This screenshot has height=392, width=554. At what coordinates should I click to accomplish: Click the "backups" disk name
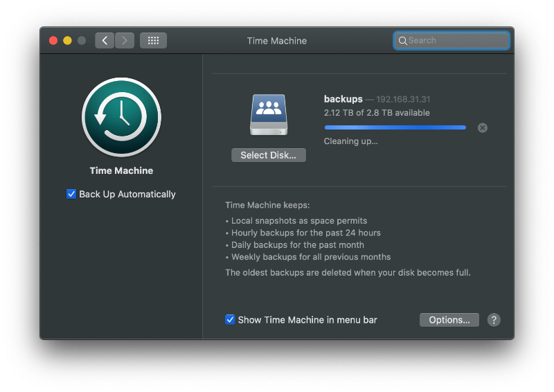[x=343, y=99]
